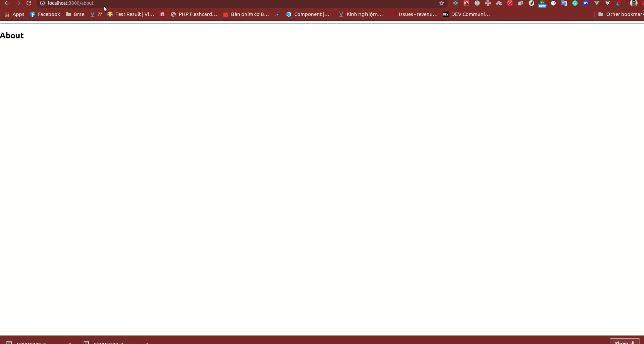
Task: Open the red clock extension icon
Action: click(x=510, y=3)
